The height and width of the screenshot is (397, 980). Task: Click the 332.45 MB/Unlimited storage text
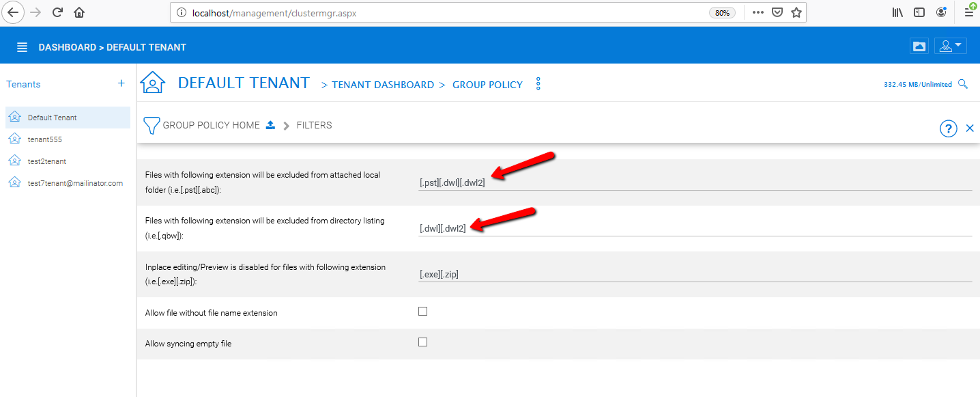pyautogui.click(x=917, y=85)
